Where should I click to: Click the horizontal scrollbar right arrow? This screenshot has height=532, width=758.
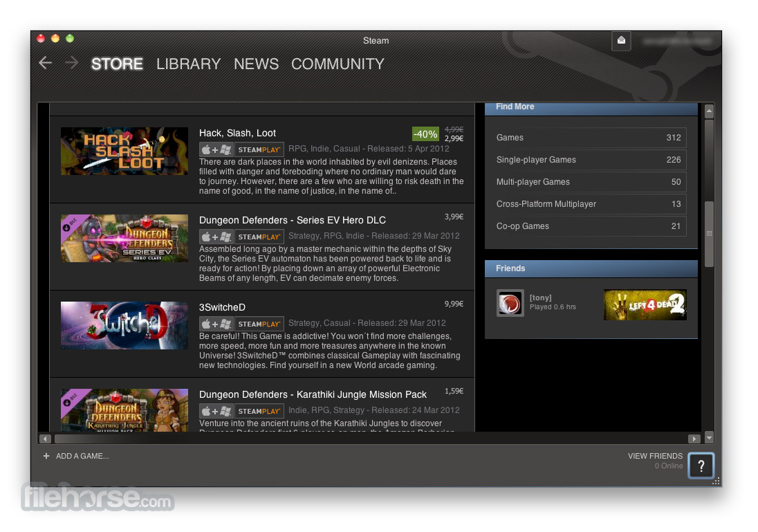tap(694, 439)
